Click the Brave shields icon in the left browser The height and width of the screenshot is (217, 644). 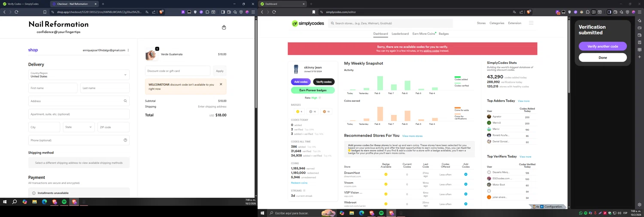pyautogui.click(x=161, y=12)
